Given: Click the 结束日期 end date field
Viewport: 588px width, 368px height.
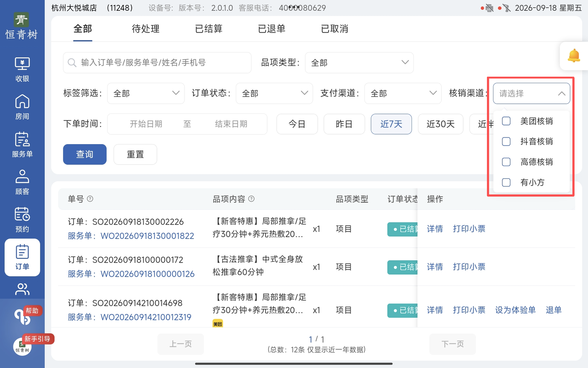Looking at the screenshot, I should (231, 124).
